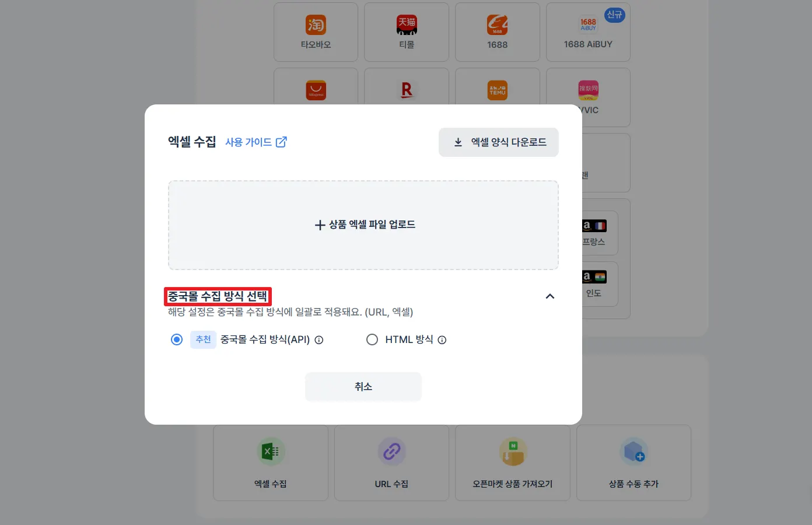Show info tooltip for API 수집 방식
The height and width of the screenshot is (525, 812).
point(319,340)
